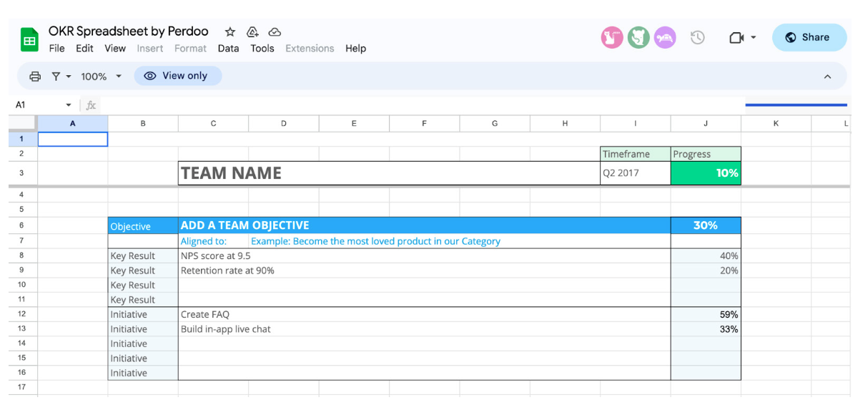This screenshot has width=868, height=410.
Task: Start a meeting with camera icon
Action: click(736, 37)
